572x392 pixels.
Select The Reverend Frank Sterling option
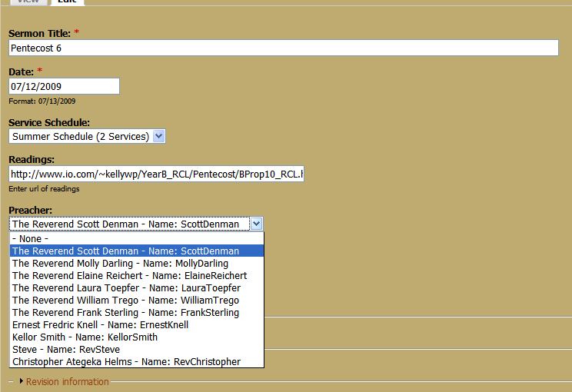tap(137, 313)
